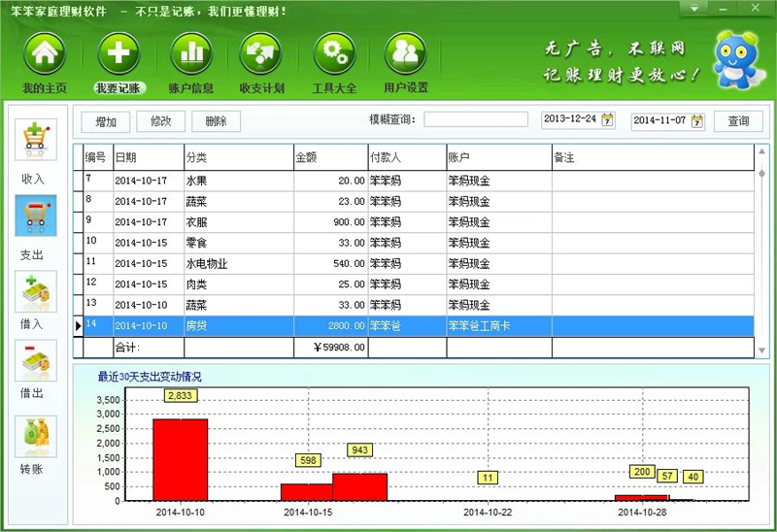777x532 pixels.
Task: Open the 账户信息 bar chart icon
Action: tap(191, 53)
